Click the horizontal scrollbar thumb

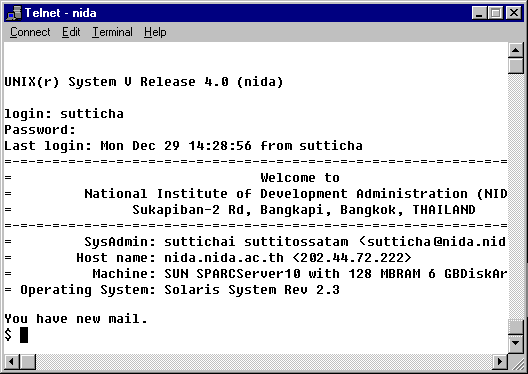[28, 362]
